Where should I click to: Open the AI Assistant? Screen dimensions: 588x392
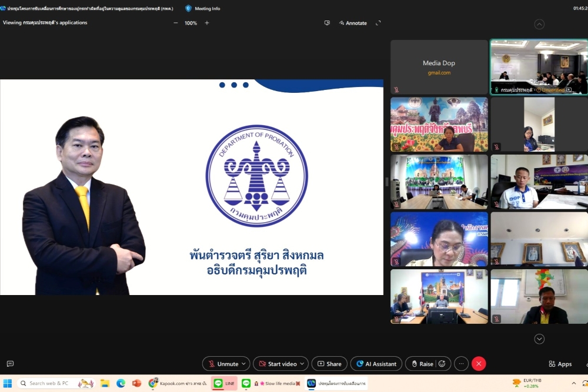click(376, 364)
